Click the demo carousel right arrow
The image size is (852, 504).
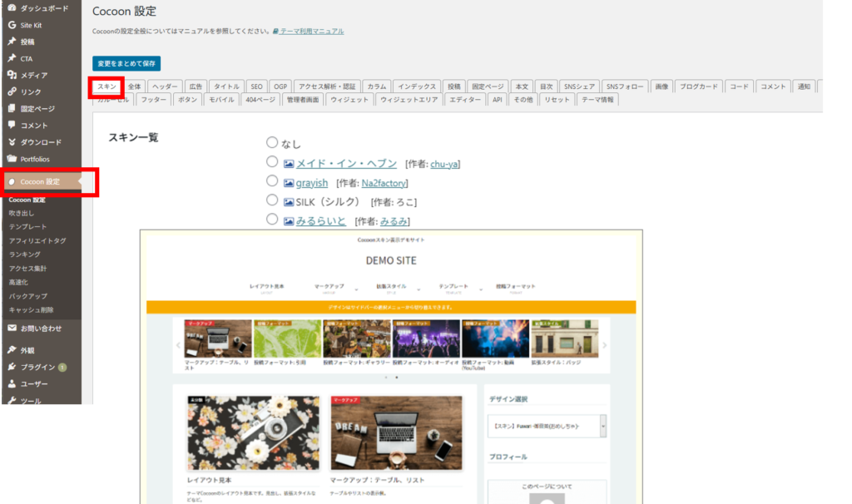[x=604, y=345]
